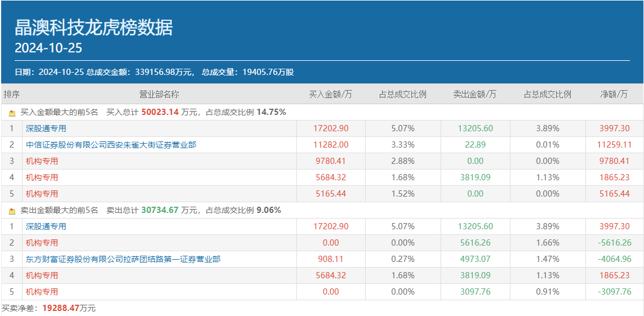Click the 排序 column header
Viewport: 644px width, 316px height.
(11, 94)
